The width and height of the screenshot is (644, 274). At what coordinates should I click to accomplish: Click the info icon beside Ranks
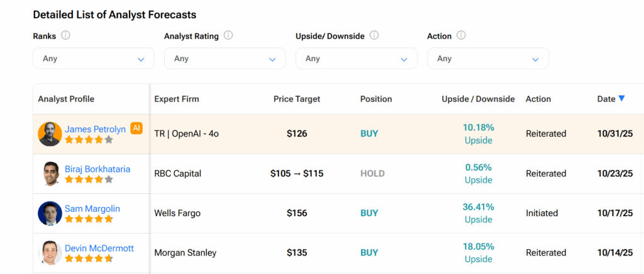(x=66, y=35)
